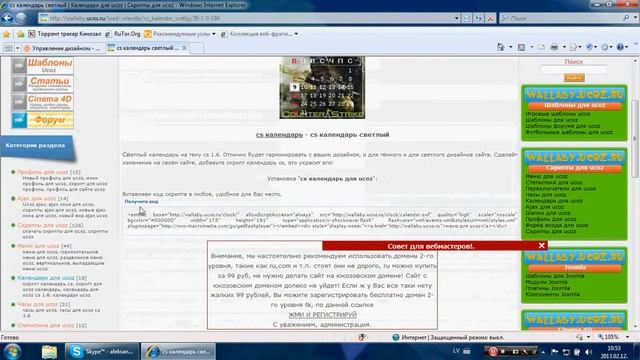This screenshot has height=360, width=640.
Task: Expand the Home button dropdown arrow
Action: coord(510,47)
